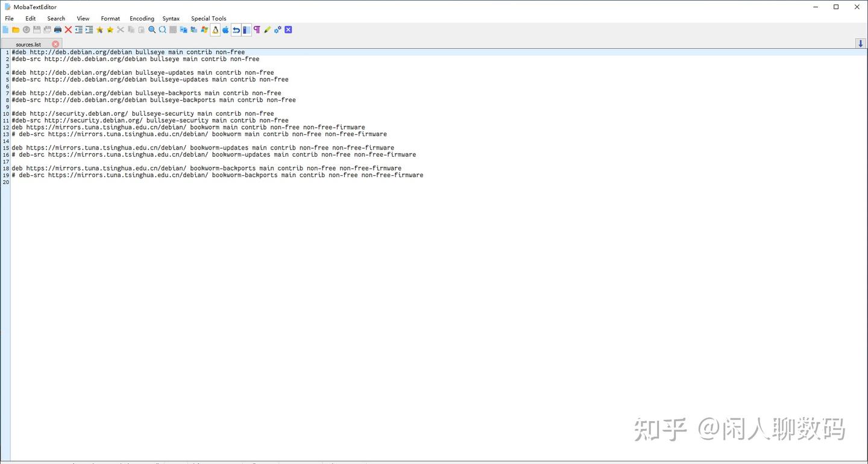Open Find with the magnifying glass icon

click(x=152, y=30)
